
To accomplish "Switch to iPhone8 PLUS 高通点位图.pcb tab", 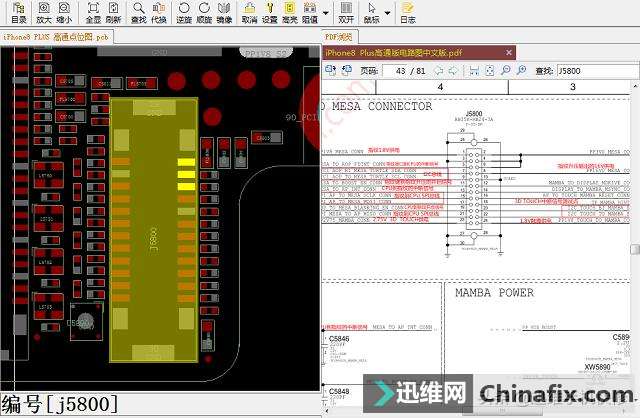I will click(56, 37).
